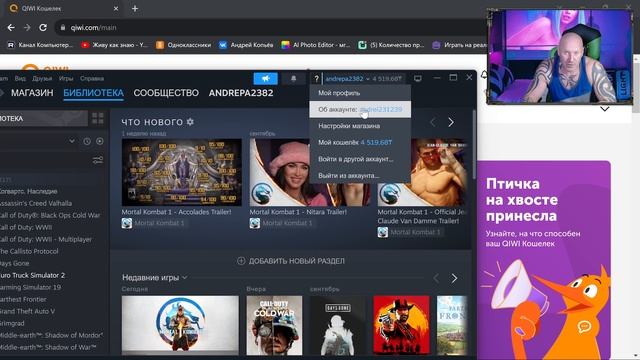Toggle library grid view icon
This screenshot has height=360, width=640.
tap(98, 118)
